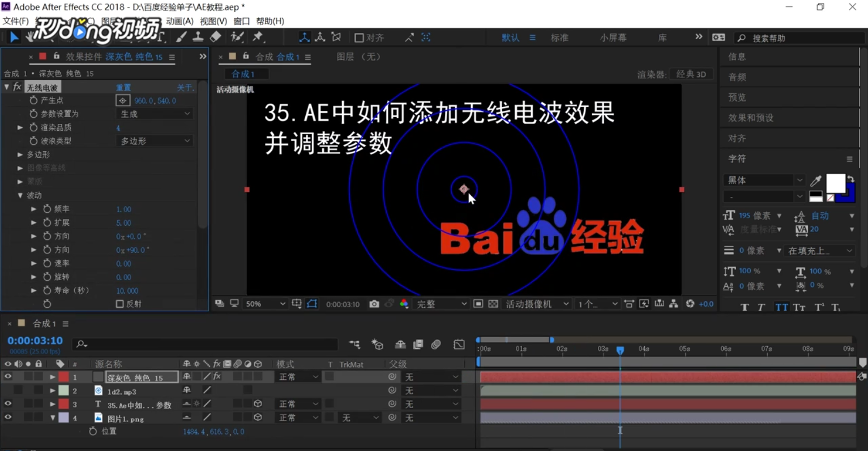This screenshot has width=868, height=451.
Task: Toggle 3D switch for text layer 3
Action: [258, 404]
